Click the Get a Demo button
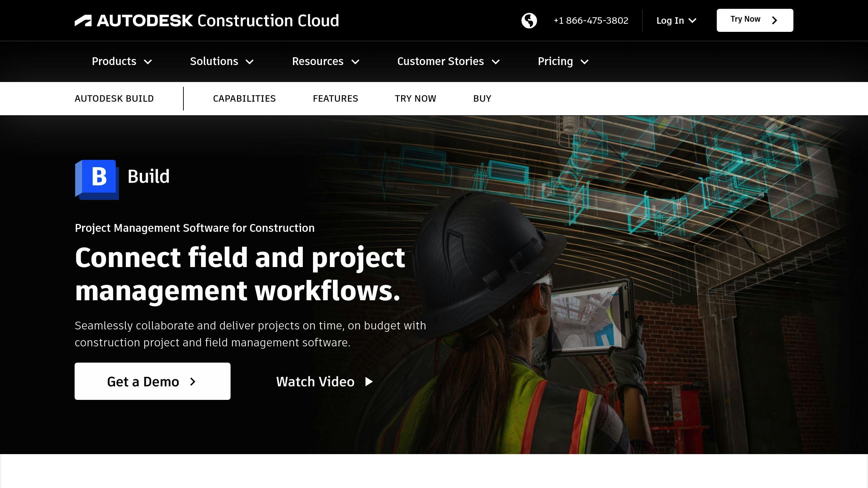 click(152, 381)
